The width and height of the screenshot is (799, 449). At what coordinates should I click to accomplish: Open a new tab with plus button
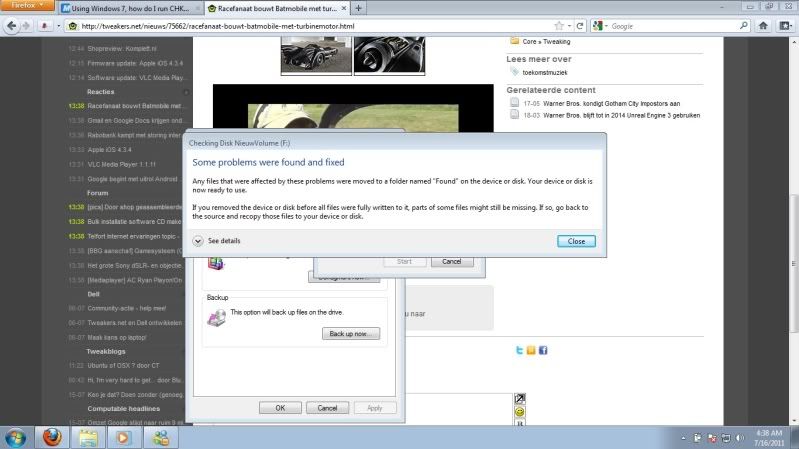(359, 8)
